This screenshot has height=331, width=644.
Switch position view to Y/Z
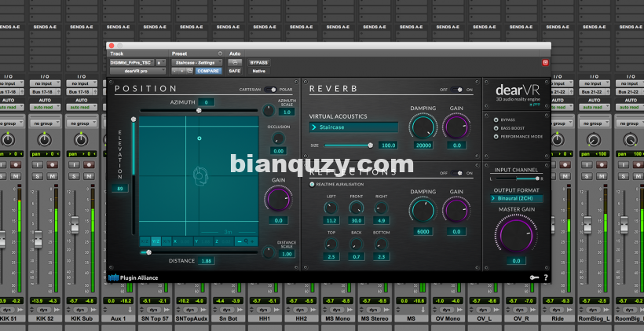156,241
